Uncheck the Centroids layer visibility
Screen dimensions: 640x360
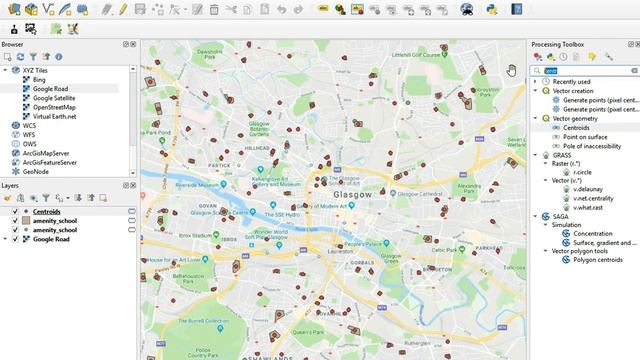[15, 211]
